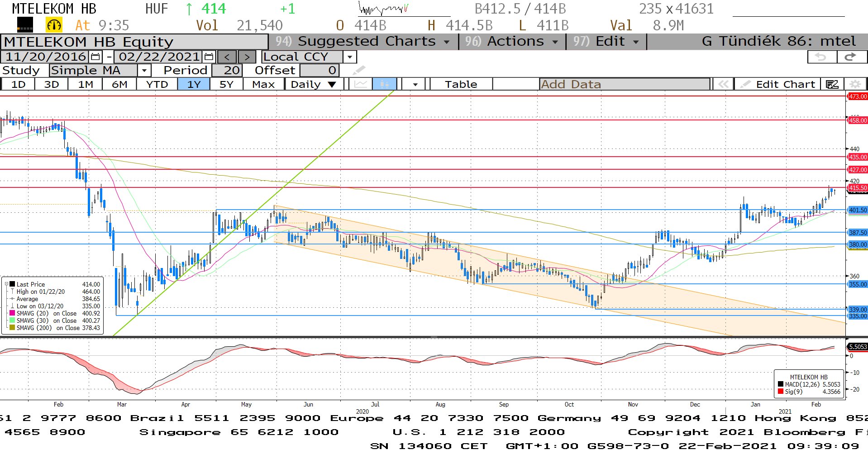Click the black square icon under ticker

tap(25, 25)
